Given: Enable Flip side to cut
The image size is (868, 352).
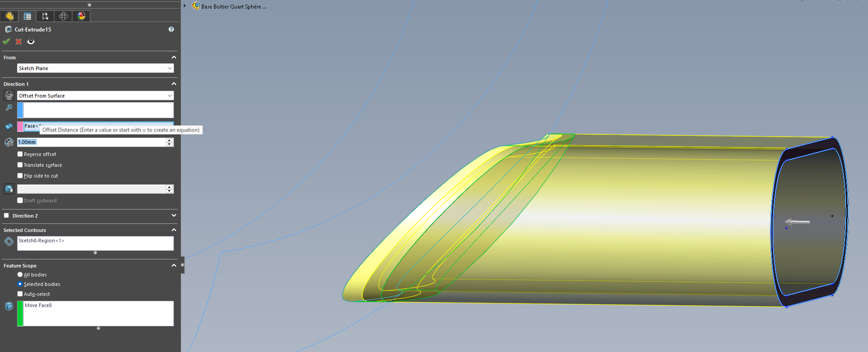Looking at the screenshot, I should (20, 176).
